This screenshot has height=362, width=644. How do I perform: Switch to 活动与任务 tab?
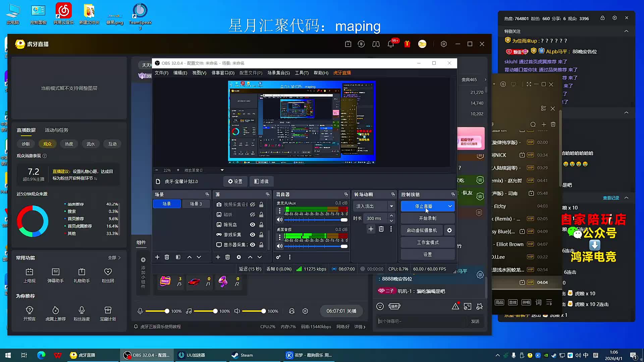pos(56,130)
